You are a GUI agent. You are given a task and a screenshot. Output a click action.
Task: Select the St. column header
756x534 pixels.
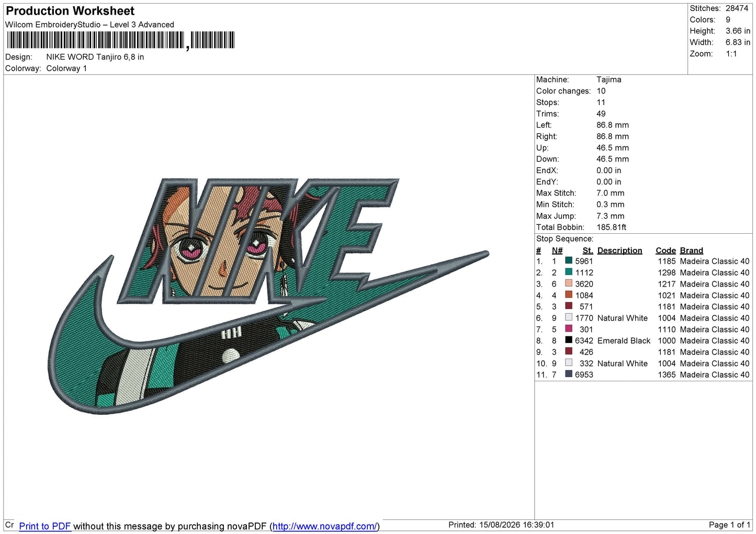(x=588, y=251)
